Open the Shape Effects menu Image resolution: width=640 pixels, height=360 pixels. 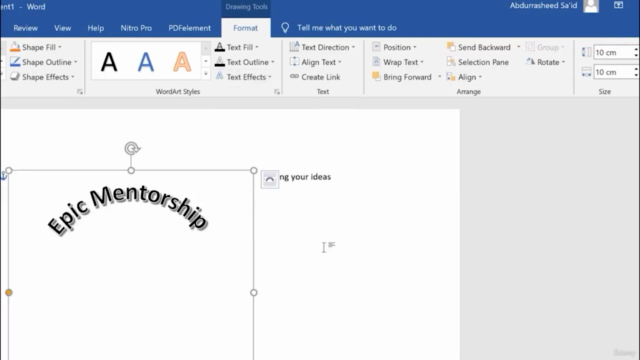point(42,77)
